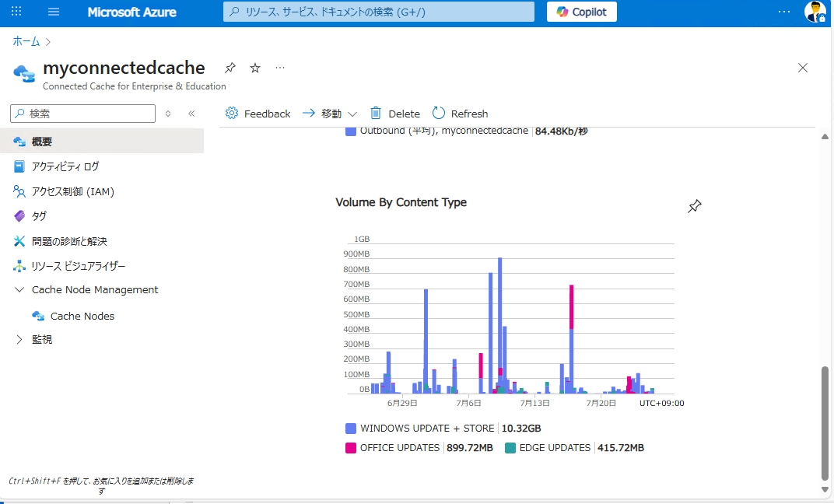Click the Delete trash icon

tap(376, 113)
